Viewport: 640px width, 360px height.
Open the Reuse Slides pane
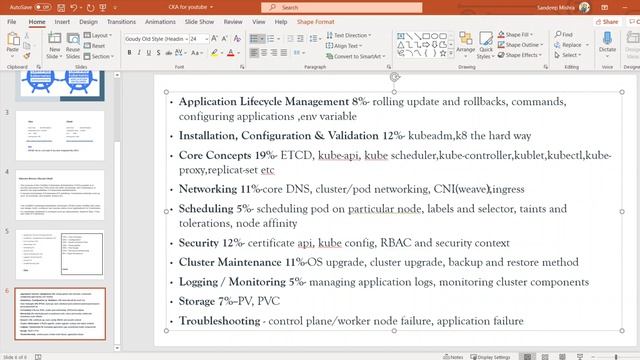73,45
